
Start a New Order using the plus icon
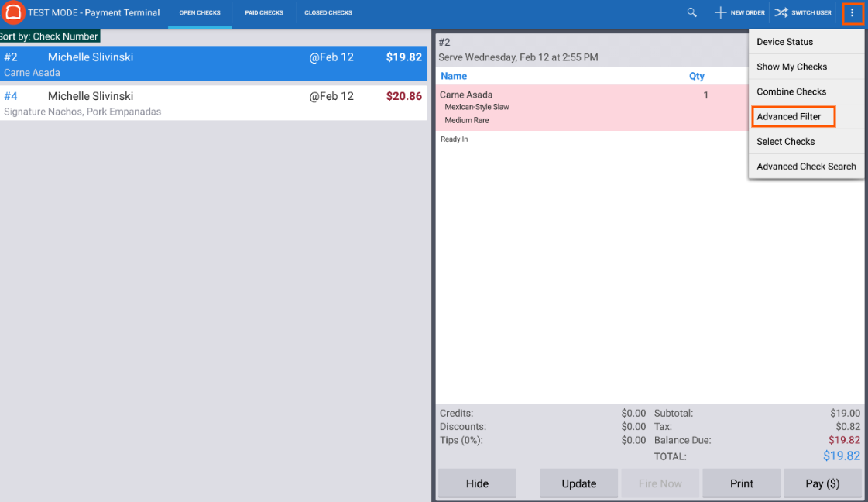tap(739, 12)
